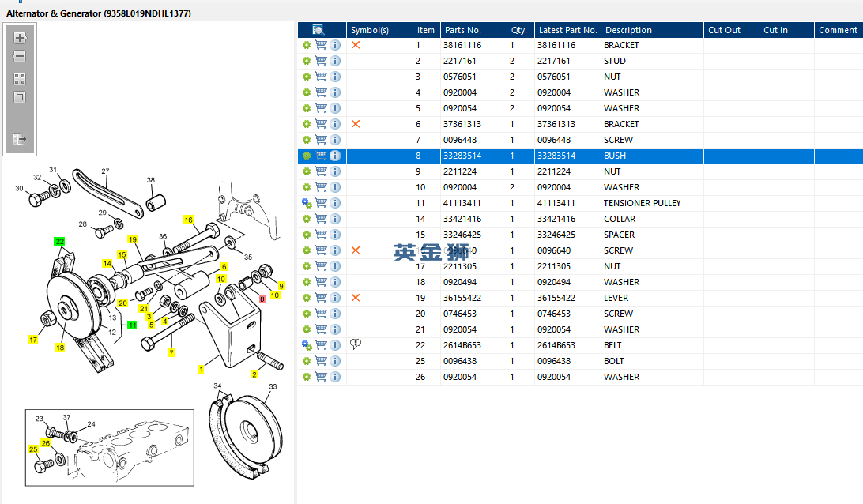The width and height of the screenshot is (863, 504).
Task: Show info for item 20 SCREW 0746453
Action: coord(335,314)
